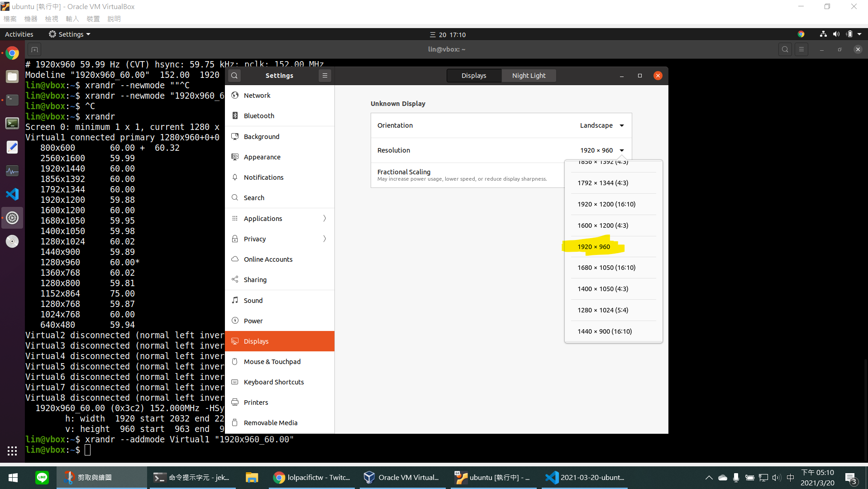The image size is (868, 489).
Task: Open Notifications settings
Action: (x=280, y=177)
